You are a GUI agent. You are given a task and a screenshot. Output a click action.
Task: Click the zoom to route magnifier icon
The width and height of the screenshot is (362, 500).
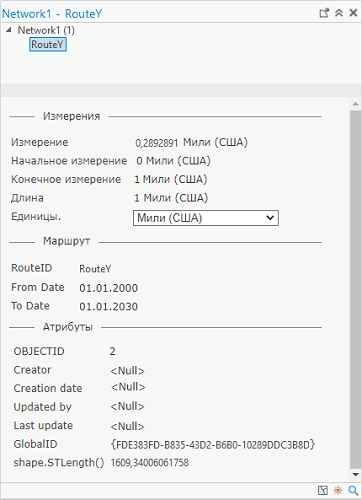click(x=353, y=490)
